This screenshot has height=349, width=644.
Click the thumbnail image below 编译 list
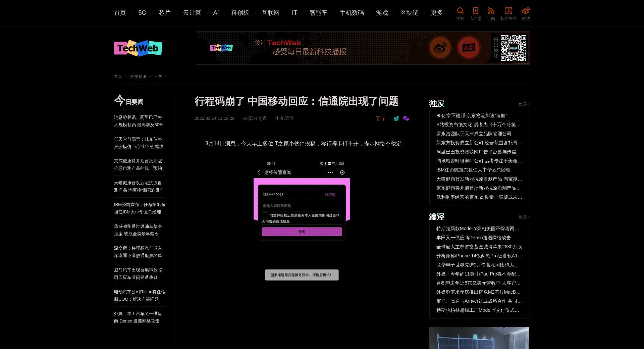[x=479, y=338]
